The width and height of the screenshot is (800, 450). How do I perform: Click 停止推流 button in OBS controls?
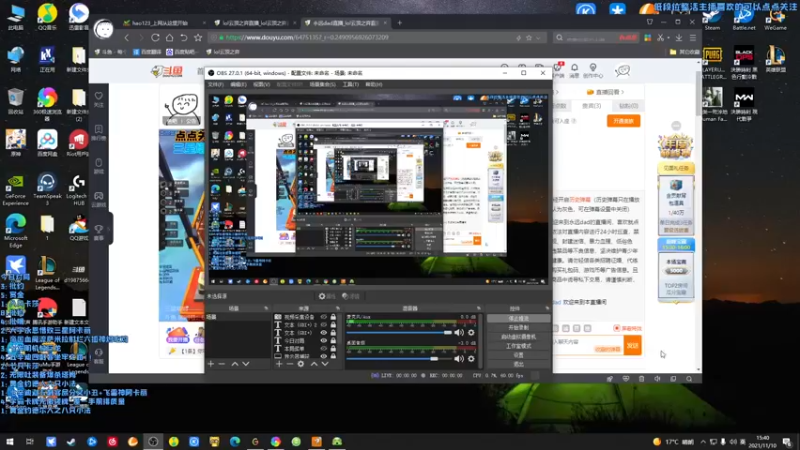[518, 318]
